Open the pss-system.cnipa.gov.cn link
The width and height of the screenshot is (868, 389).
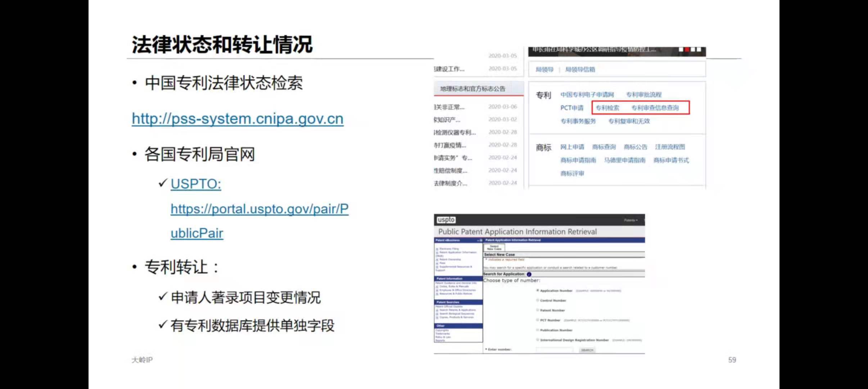click(x=238, y=119)
